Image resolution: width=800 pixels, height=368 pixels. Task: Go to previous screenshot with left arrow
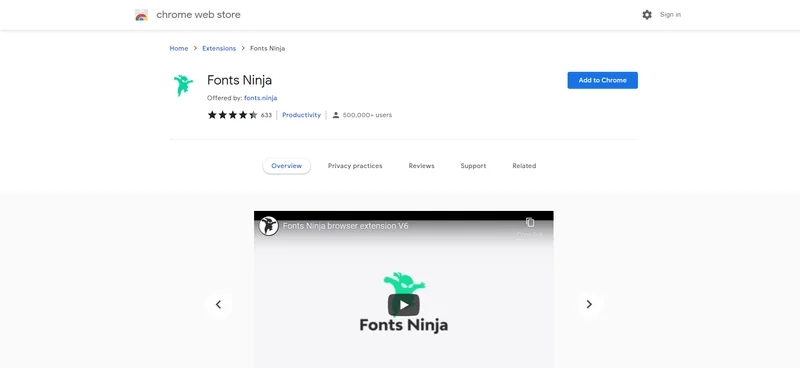pyautogui.click(x=218, y=305)
